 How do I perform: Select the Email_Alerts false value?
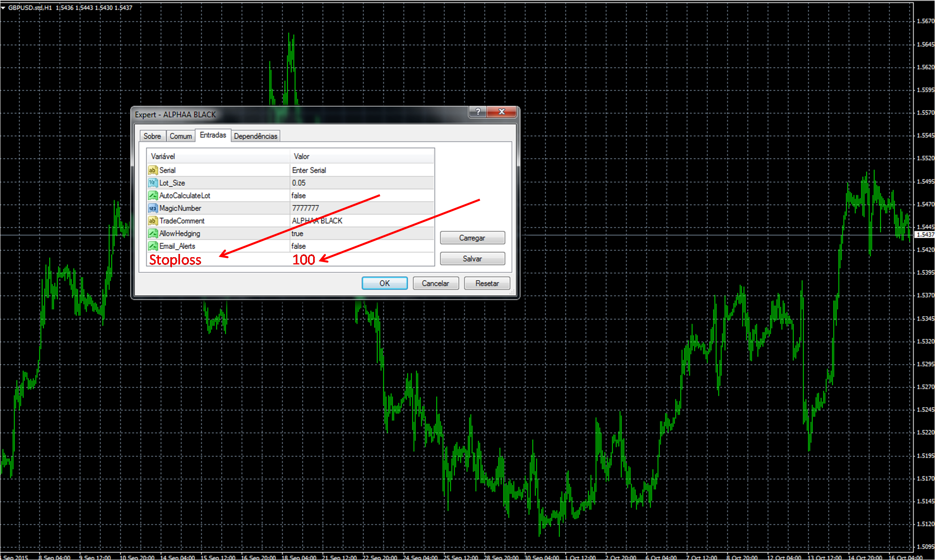(299, 246)
